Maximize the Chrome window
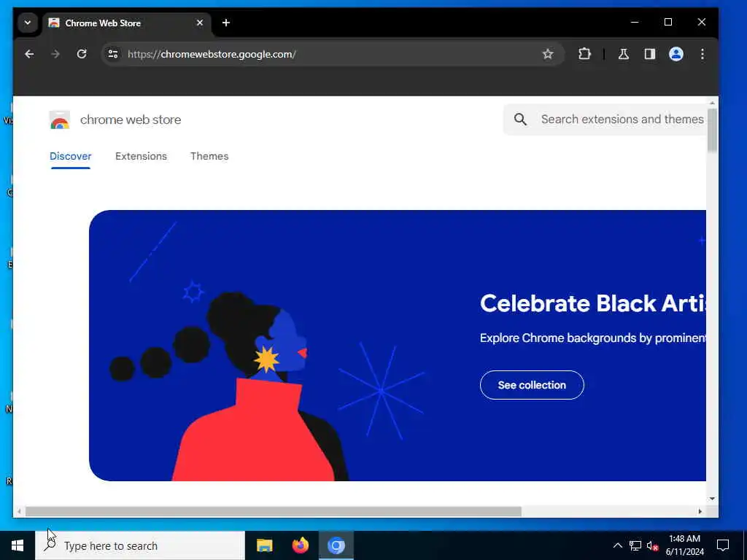747x560 pixels. 668,23
